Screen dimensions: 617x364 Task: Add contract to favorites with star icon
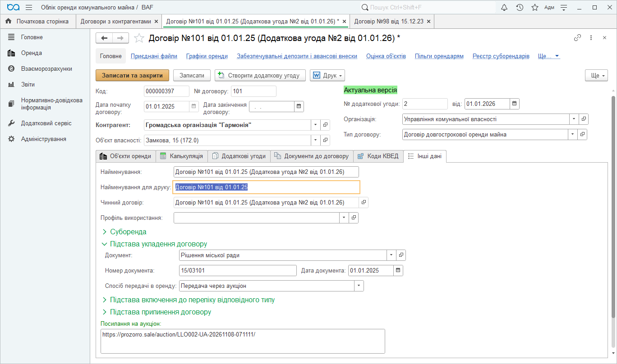click(x=139, y=38)
